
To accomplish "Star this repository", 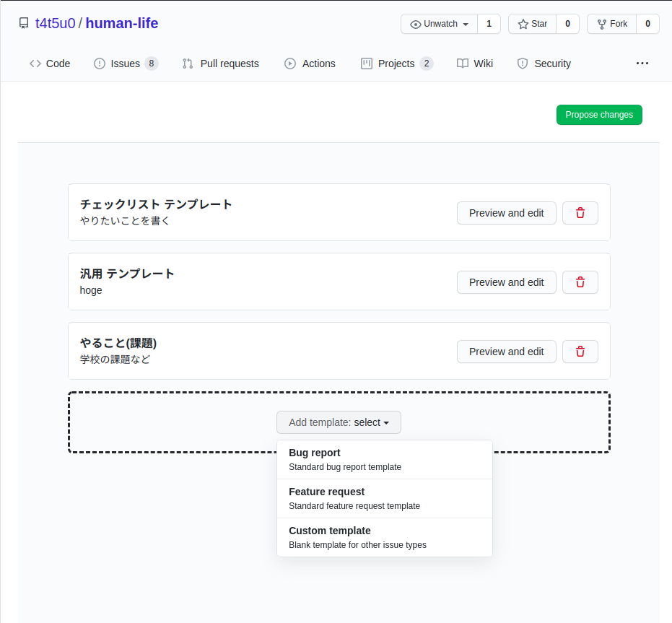I will coord(532,24).
